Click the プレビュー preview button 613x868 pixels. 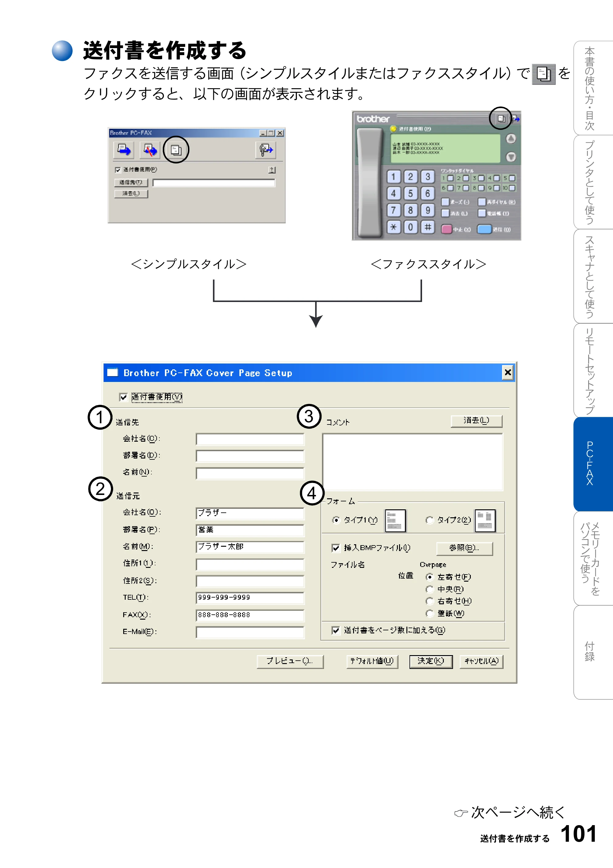pyautogui.click(x=290, y=661)
